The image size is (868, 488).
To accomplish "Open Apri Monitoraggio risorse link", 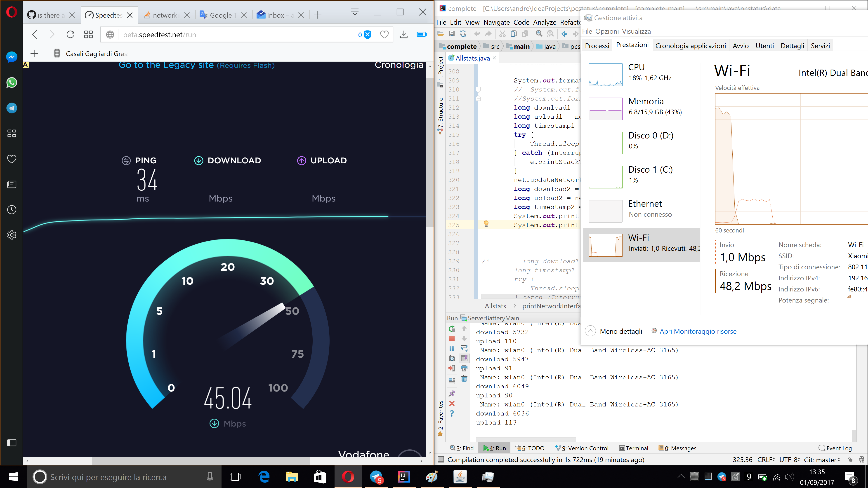I will [698, 331].
